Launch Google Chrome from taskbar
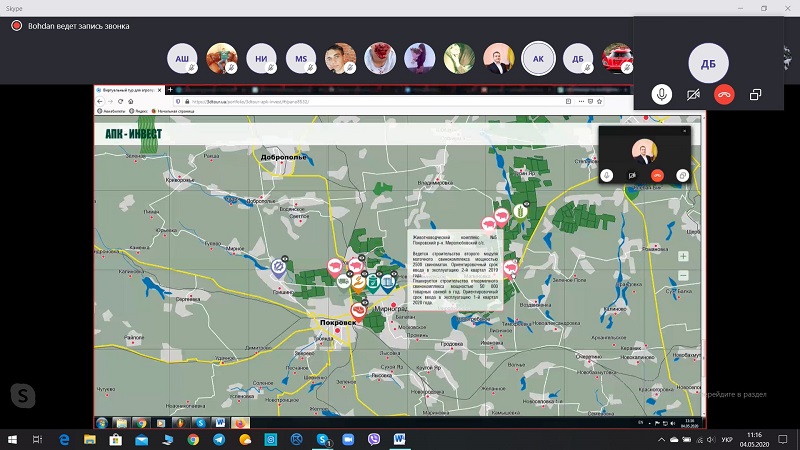 [193, 439]
